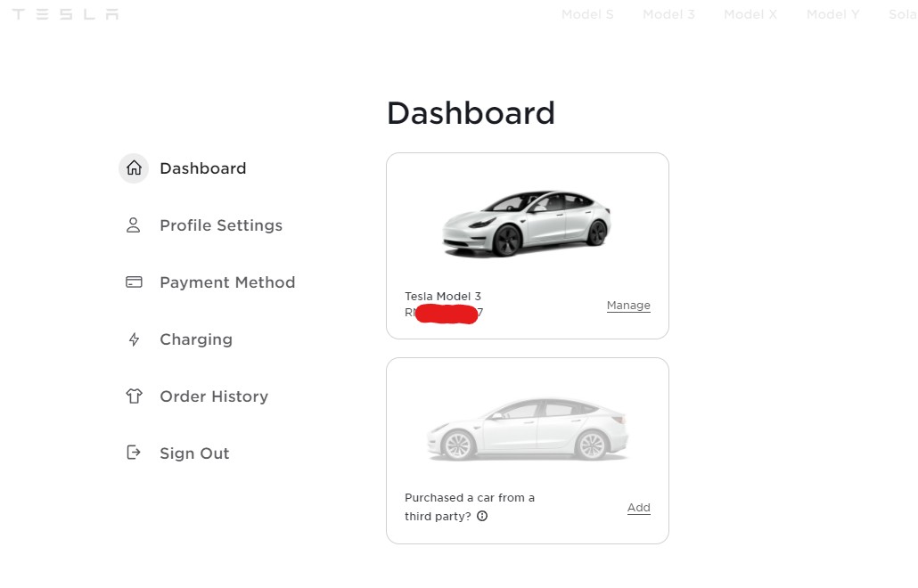Open the Charging section

(196, 339)
